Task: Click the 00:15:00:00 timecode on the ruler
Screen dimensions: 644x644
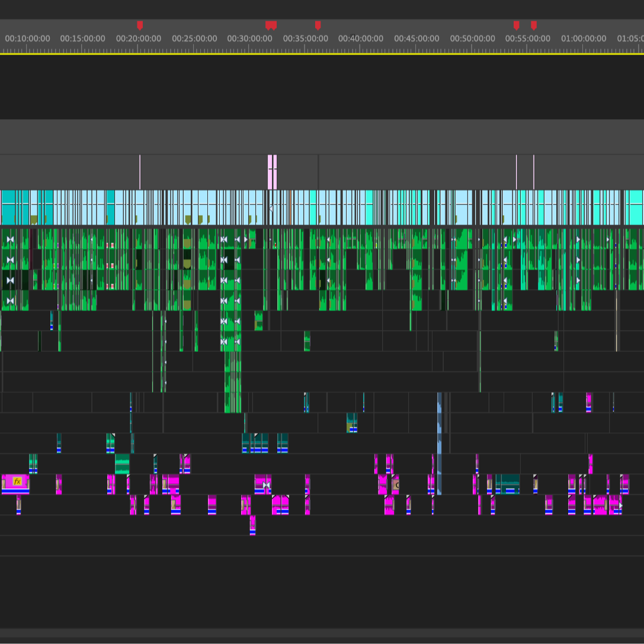Action: tap(82, 39)
